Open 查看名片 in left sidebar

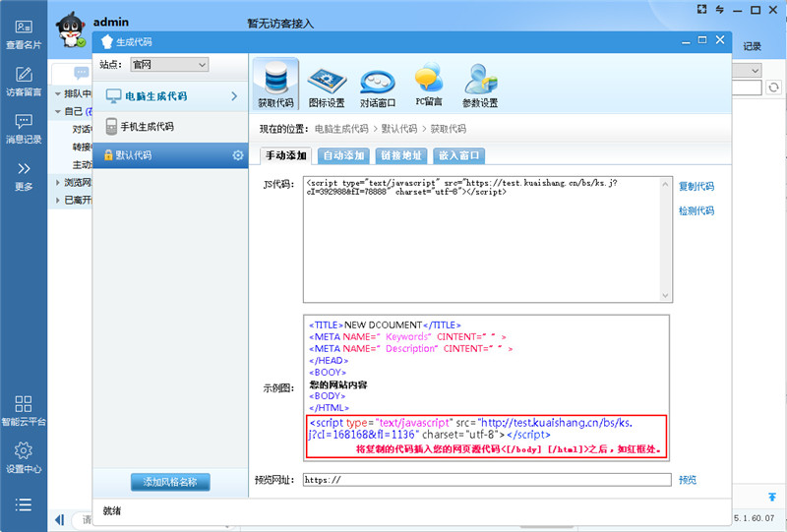click(24, 34)
